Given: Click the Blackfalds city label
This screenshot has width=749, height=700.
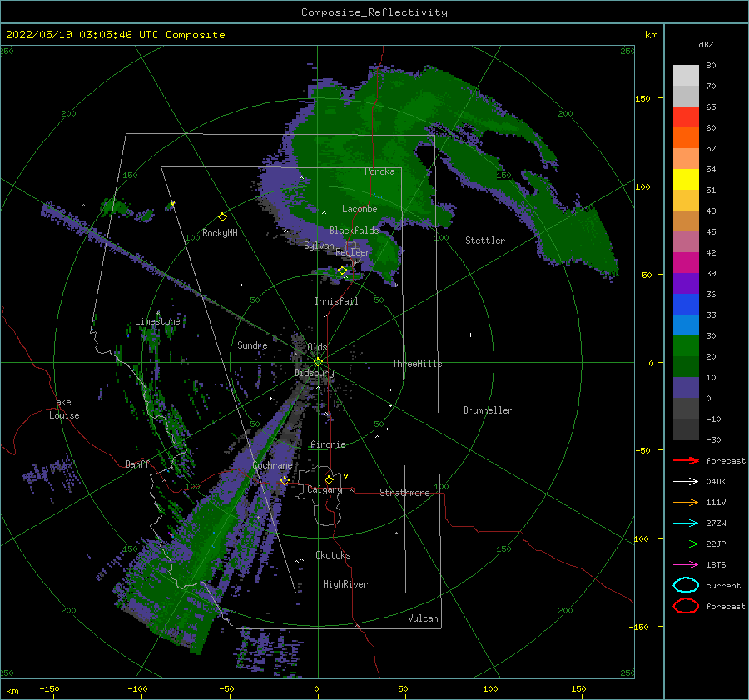Looking at the screenshot, I should click(354, 231).
